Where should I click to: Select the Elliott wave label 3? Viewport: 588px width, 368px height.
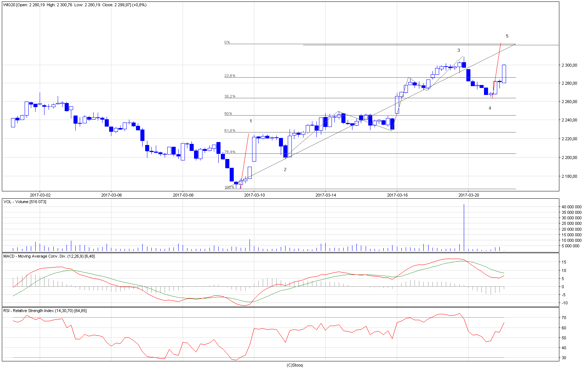click(459, 50)
